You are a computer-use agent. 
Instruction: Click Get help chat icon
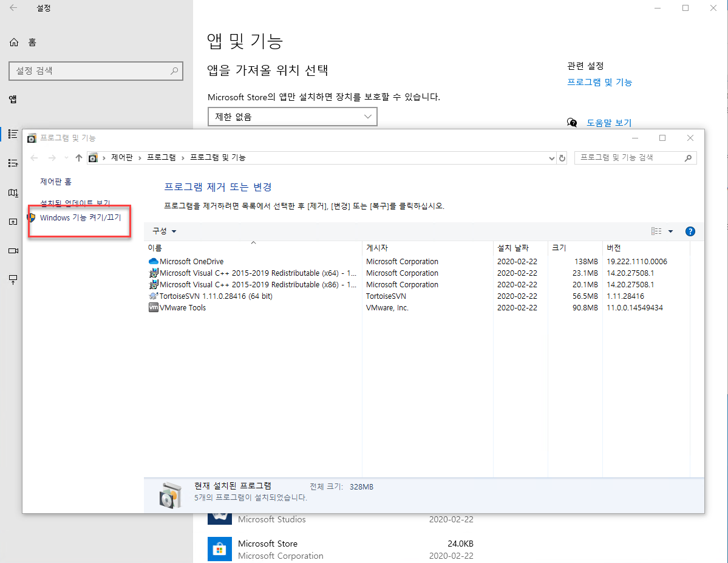coord(572,123)
